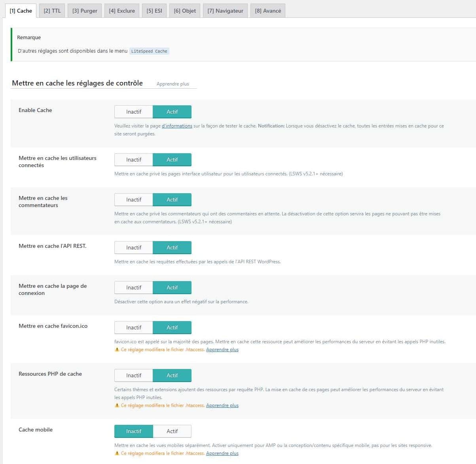This screenshot has height=464, width=476.
Task: Click the Mettre en cache la page de connexion label
Action: coord(53,289)
